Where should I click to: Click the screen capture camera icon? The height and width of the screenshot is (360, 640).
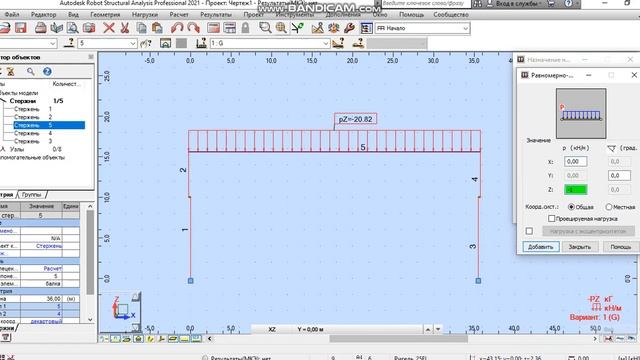click(89, 28)
